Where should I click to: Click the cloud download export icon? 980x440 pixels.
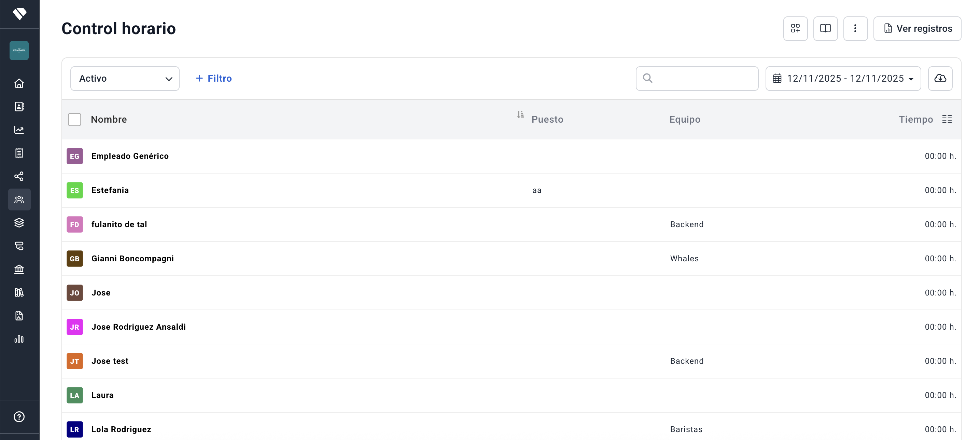click(x=940, y=79)
